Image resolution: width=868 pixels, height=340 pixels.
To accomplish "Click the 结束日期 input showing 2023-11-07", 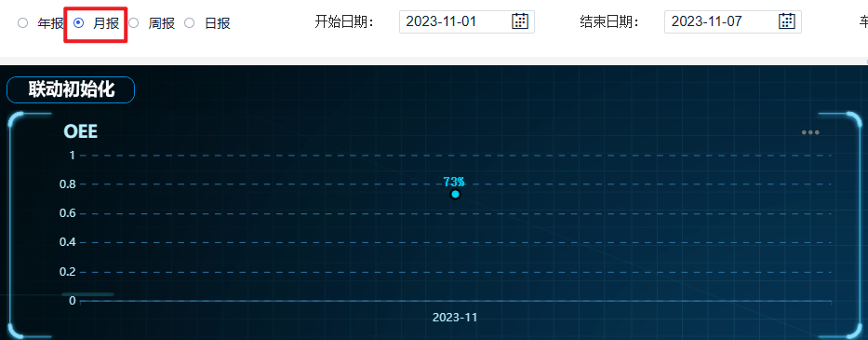I will point(733,22).
